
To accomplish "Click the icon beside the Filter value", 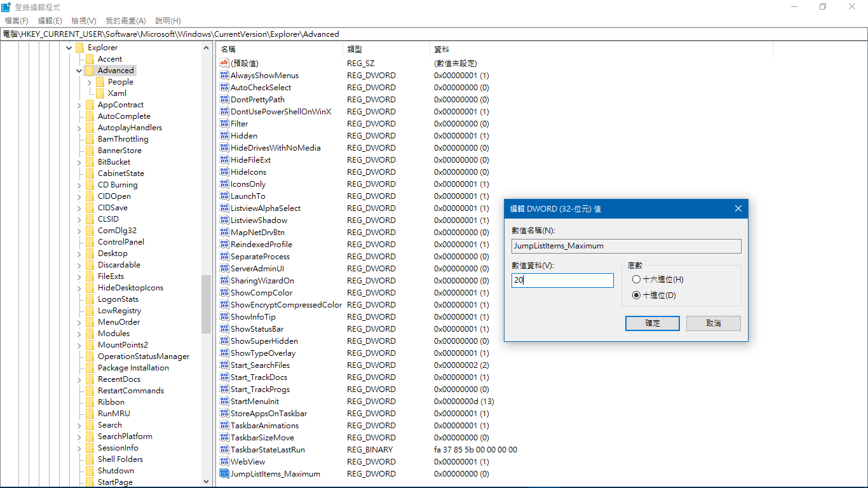I will 224,123.
